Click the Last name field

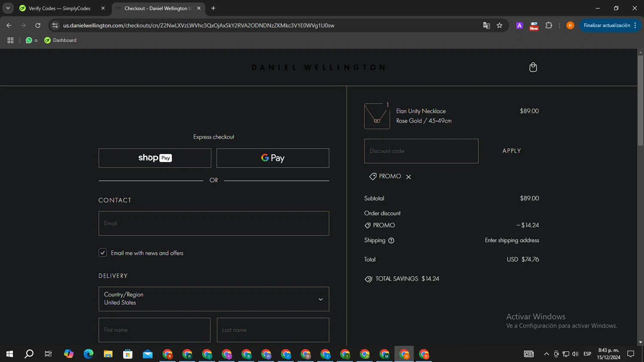click(273, 330)
